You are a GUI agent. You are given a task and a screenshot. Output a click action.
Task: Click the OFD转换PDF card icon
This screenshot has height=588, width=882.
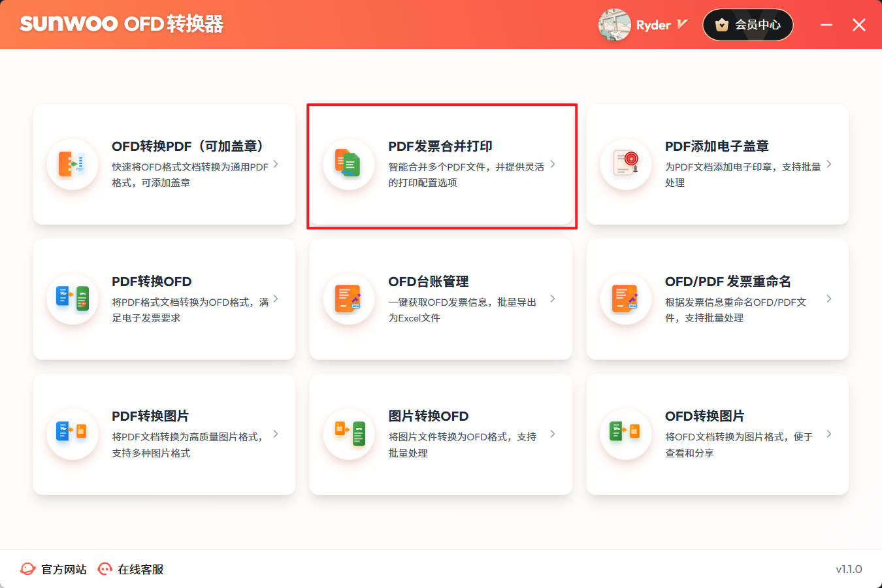(73, 164)
